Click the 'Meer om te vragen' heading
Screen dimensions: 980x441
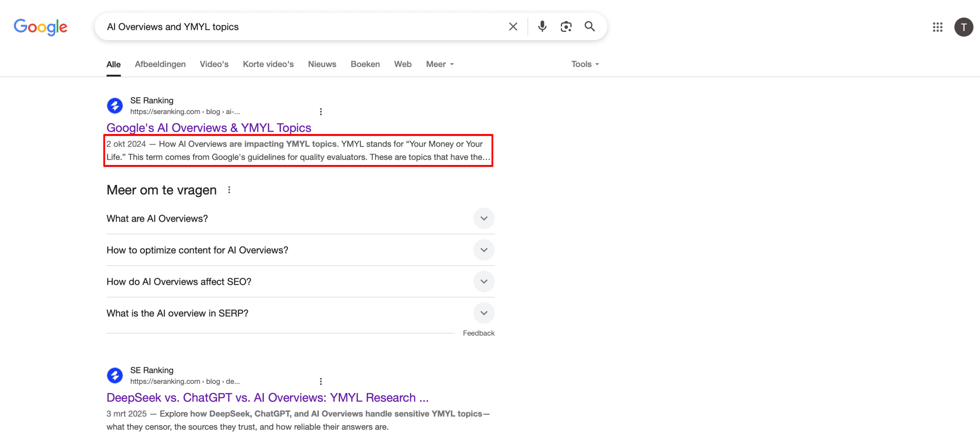click(162, 190)
